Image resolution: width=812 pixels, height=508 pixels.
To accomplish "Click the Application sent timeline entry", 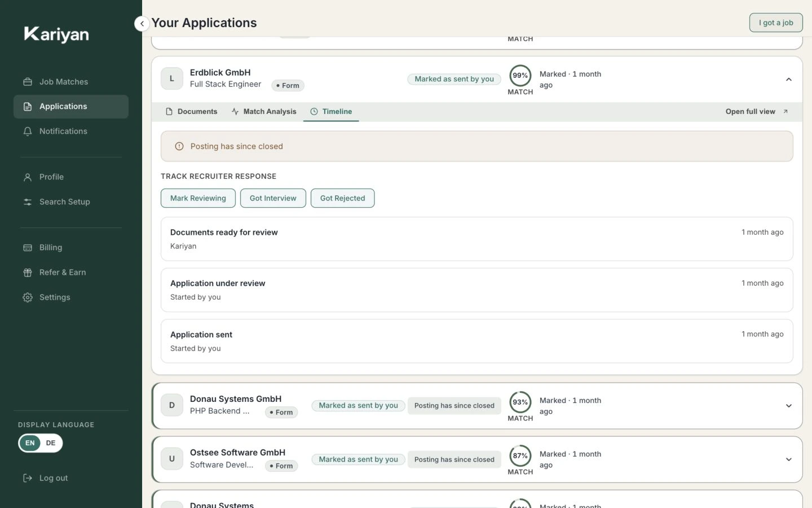I will pos(477,341).
